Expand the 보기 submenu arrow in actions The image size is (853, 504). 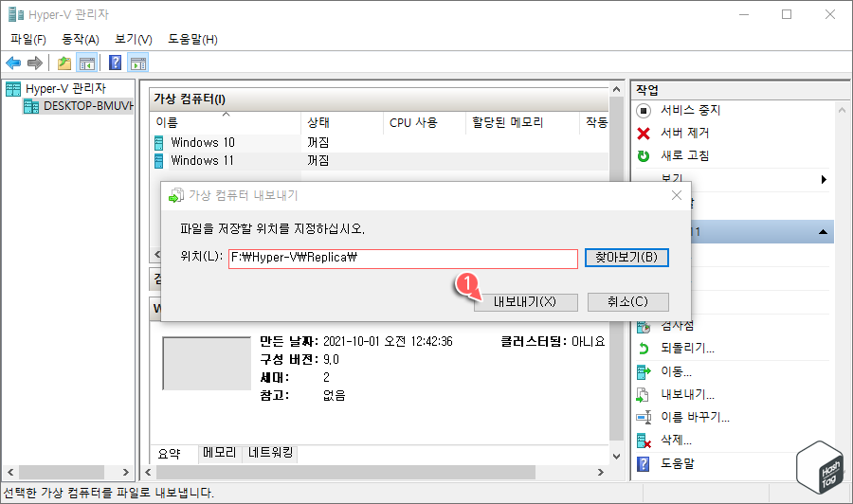tap(824, 179)
